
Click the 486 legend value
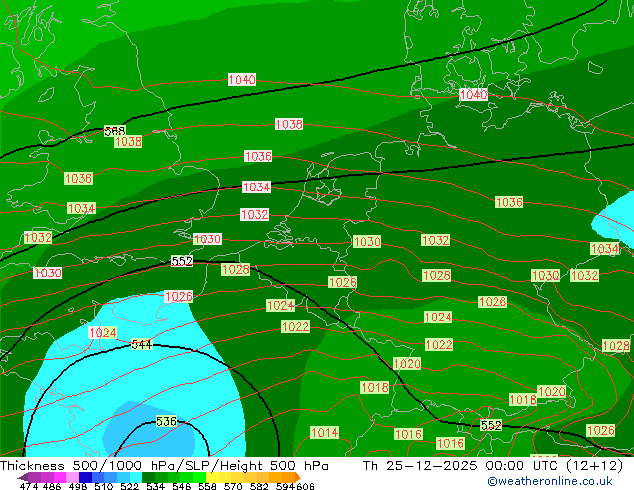(x=52, y=486)
